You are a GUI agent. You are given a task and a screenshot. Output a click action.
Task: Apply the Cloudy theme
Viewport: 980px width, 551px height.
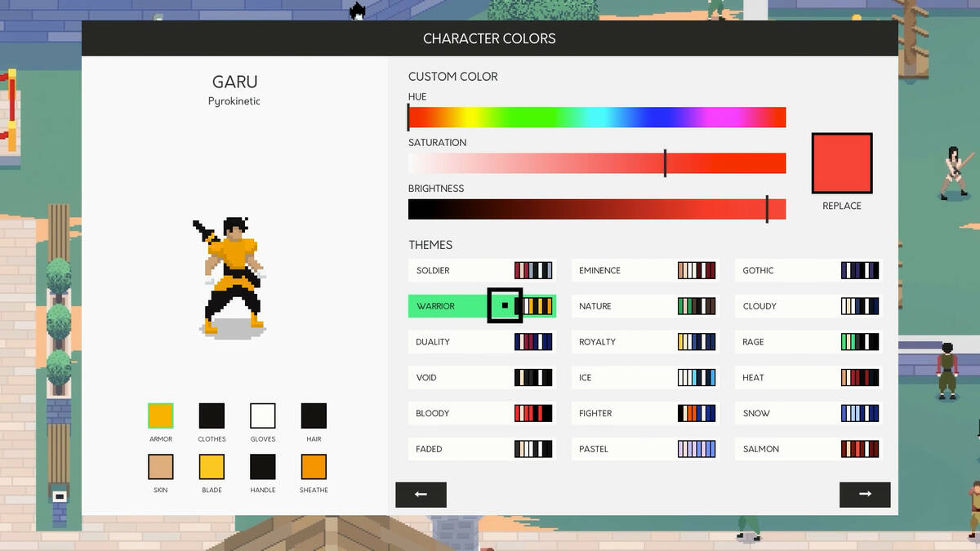click(808, 306)
